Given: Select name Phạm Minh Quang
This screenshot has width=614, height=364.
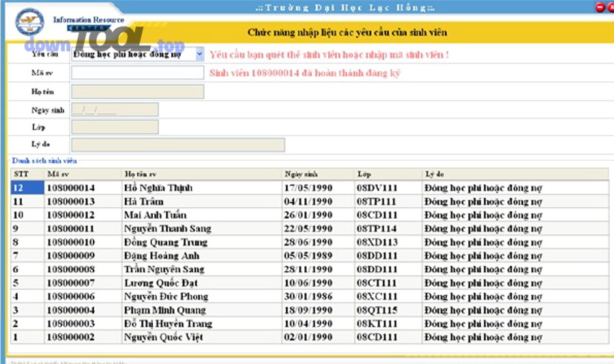Looking at the screenshot, I should point(165,310).
